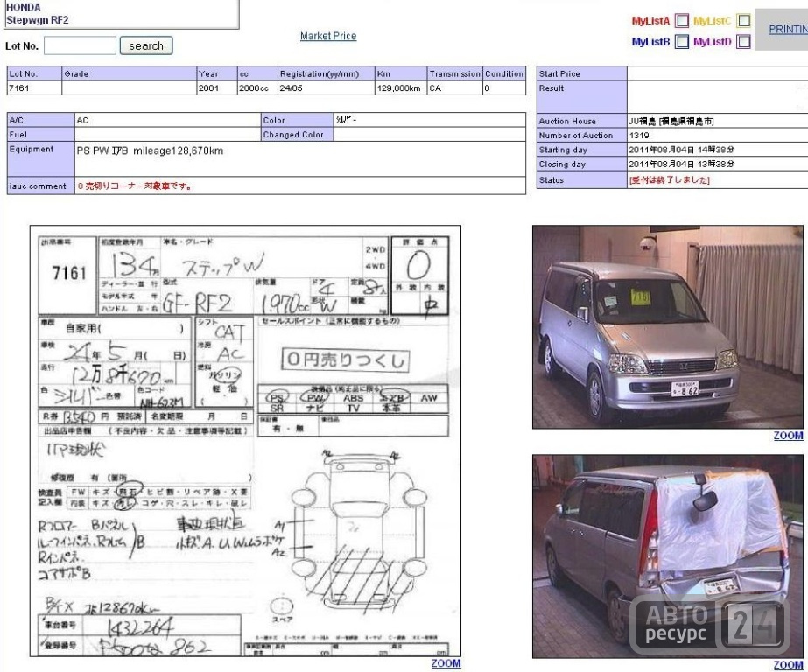Check the MyListB checkbox
The width and height of the screenshot is (808, 672).
tap(682, 42)
